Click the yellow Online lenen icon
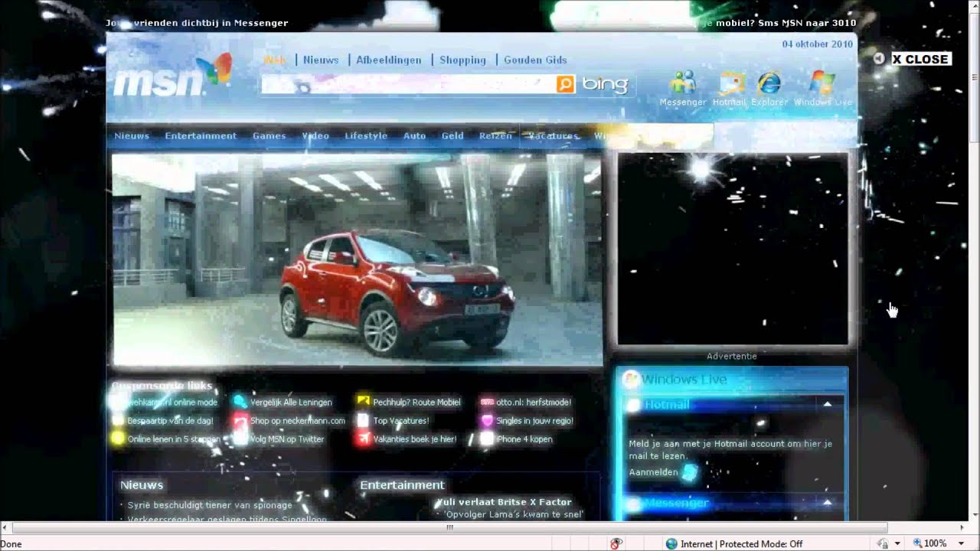This screenshot has width=980, height=551. (x=118, y=439)
